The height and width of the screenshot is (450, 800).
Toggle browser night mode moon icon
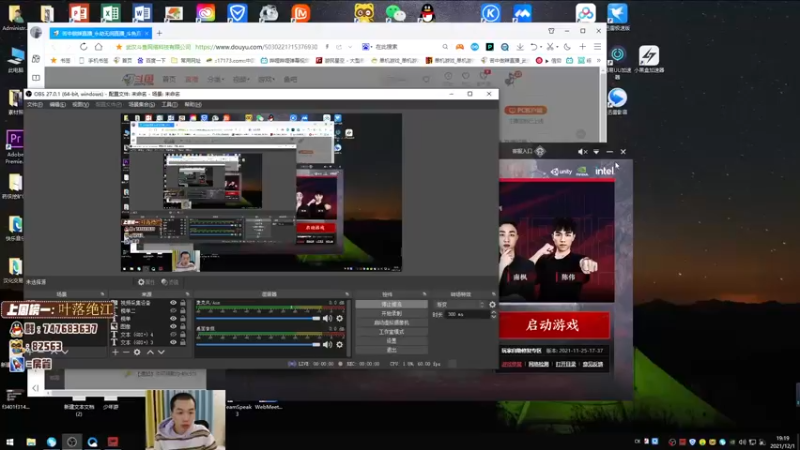pyautogui.click(x=567, y=46)
